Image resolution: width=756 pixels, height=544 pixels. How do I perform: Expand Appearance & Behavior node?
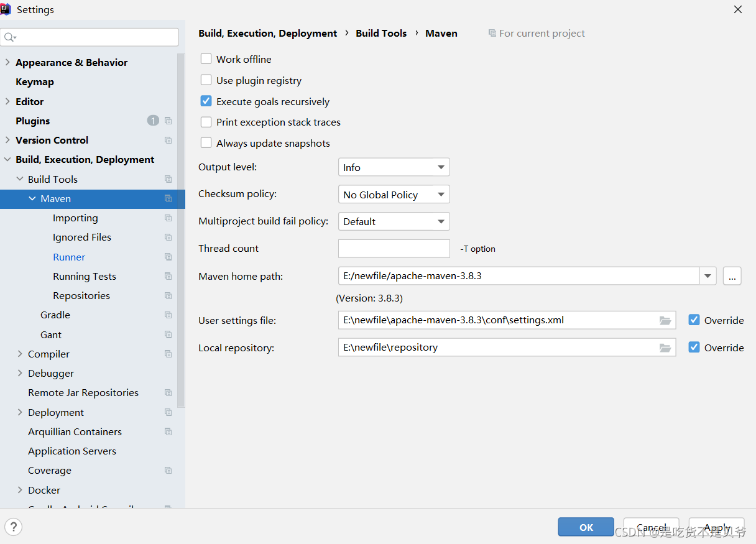(7, 62)
